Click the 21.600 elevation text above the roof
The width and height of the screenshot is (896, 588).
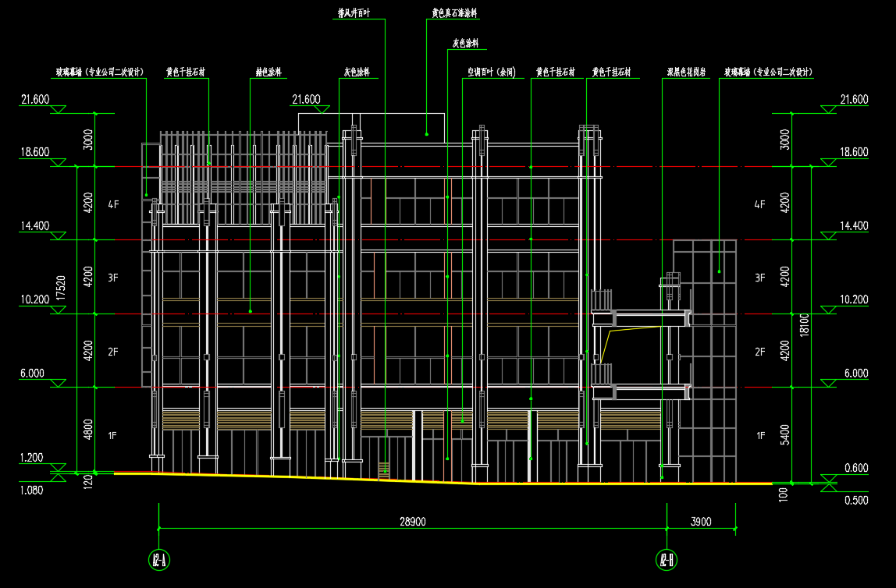pos(306,99)
